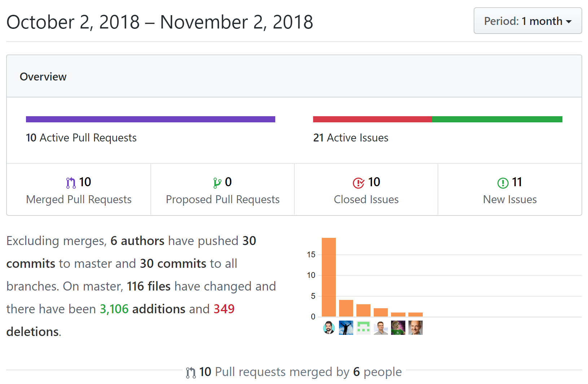Click the purple merged pull requests icon
This screenshot has height=384, width=588.
point(71,183)
